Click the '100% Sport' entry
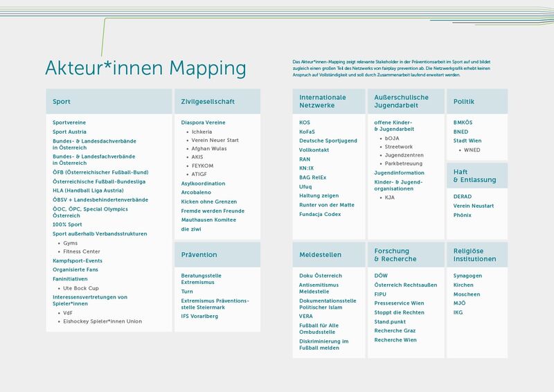 tap(67, 224)
